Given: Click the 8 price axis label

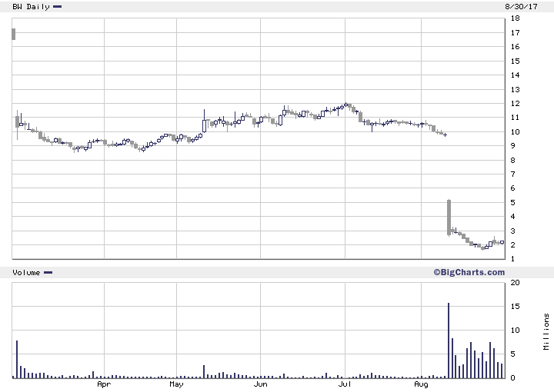Looking at the screenshot, I should coord(513,160).
